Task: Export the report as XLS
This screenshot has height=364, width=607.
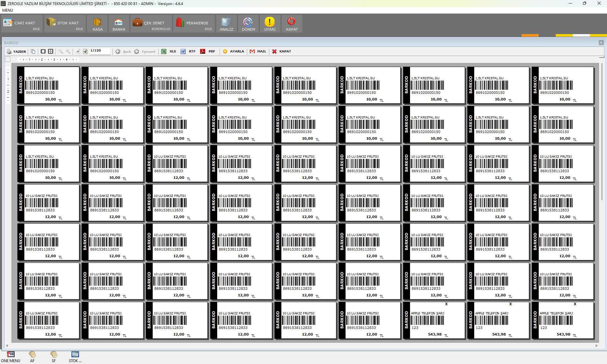Action: click(169, 52)
